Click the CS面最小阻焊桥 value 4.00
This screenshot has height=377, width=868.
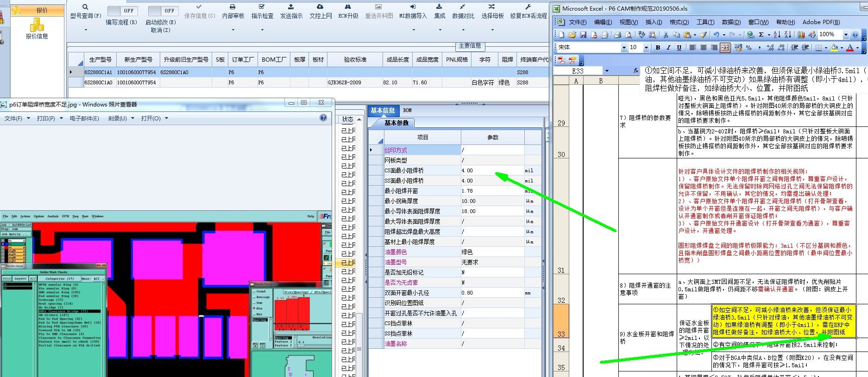coord(492,170)
